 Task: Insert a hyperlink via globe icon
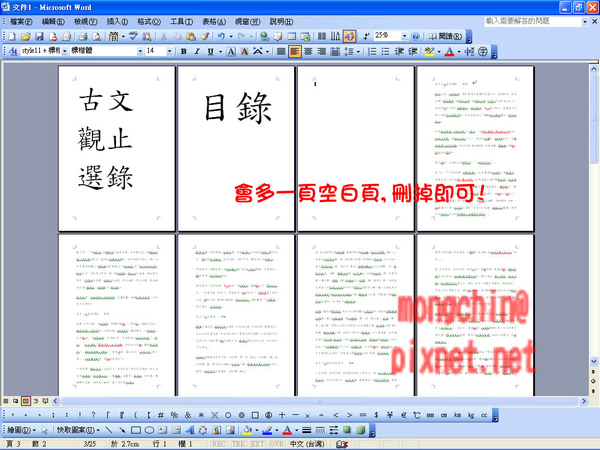(264, 36)
